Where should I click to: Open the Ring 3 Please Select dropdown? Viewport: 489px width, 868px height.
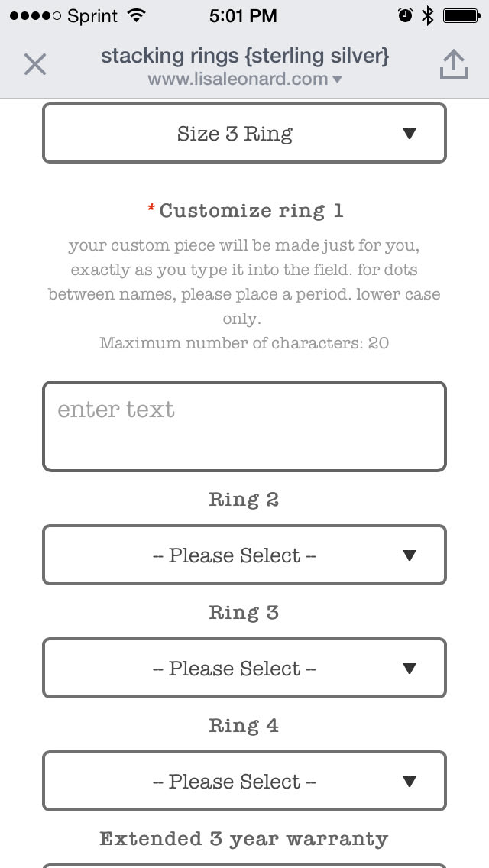click(x=244, y=669)
